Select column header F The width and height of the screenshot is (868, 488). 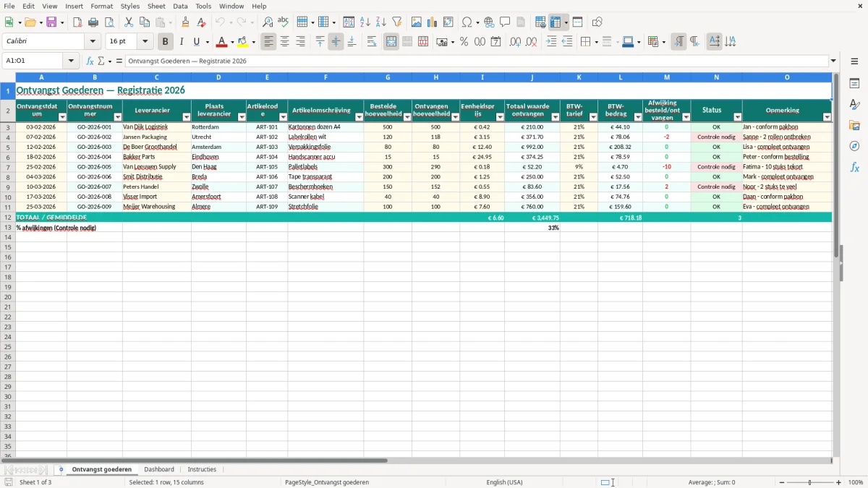point(325,77)
